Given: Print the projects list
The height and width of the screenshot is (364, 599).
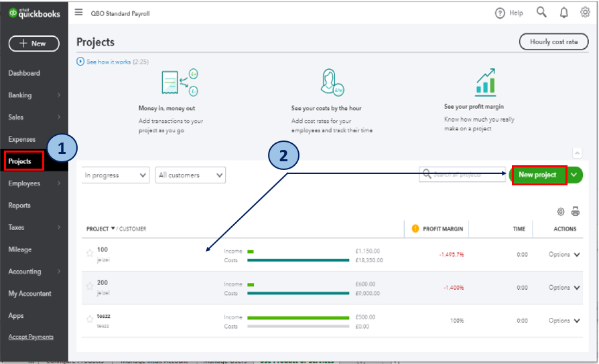Looking at the screenshot, I should [575, 212].
